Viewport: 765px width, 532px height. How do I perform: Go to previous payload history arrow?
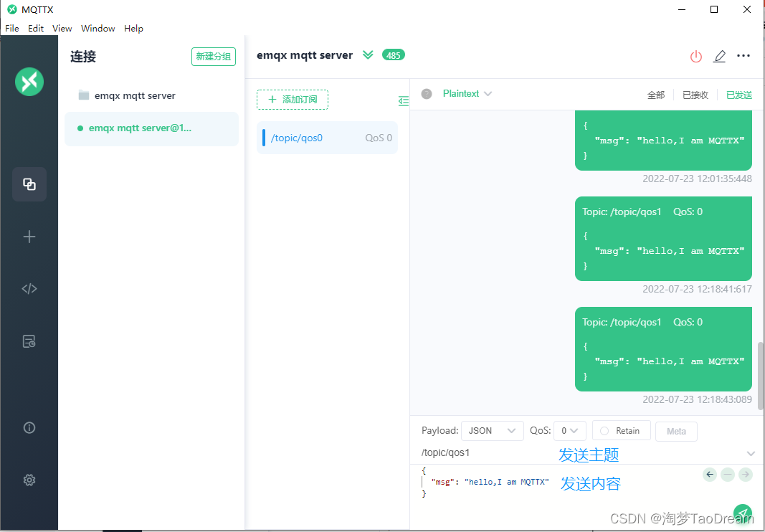coord(710,474)
